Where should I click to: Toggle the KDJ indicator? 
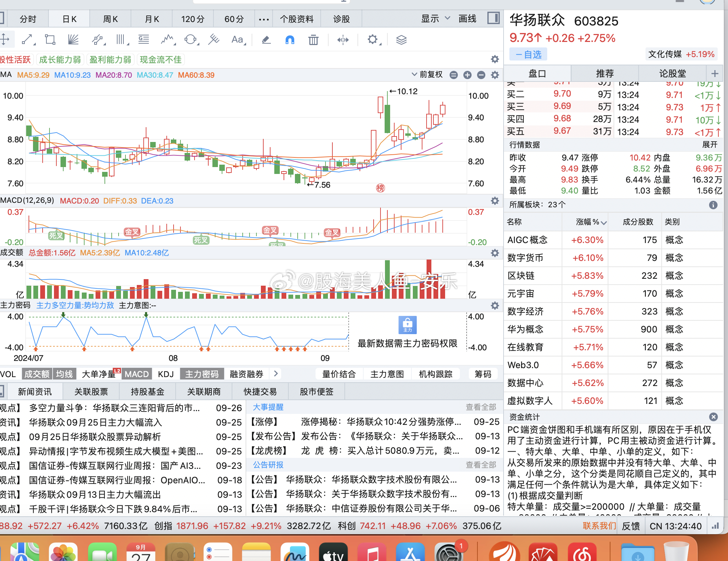tap(166, 374)
